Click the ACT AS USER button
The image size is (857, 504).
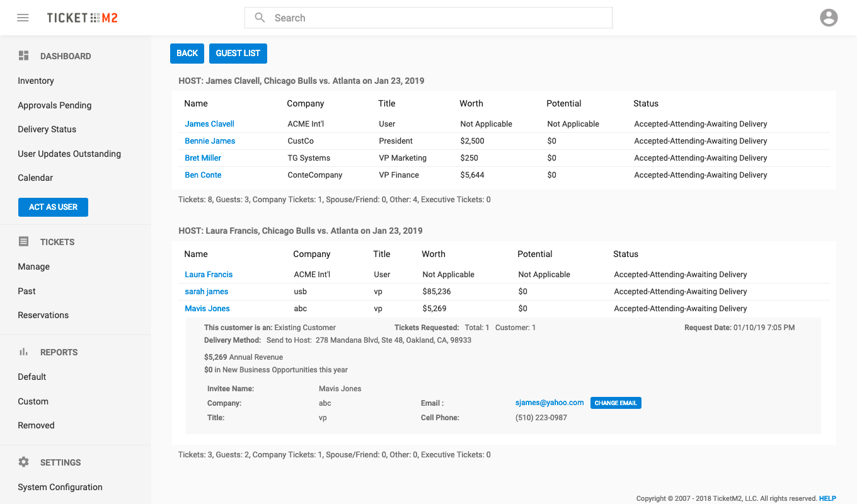click(53, 207)
